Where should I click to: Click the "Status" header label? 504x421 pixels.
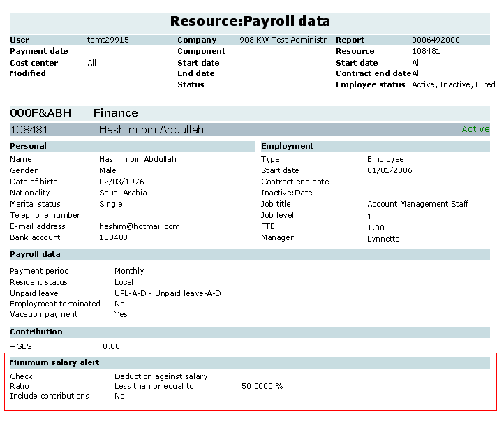[x=191, y=84]
